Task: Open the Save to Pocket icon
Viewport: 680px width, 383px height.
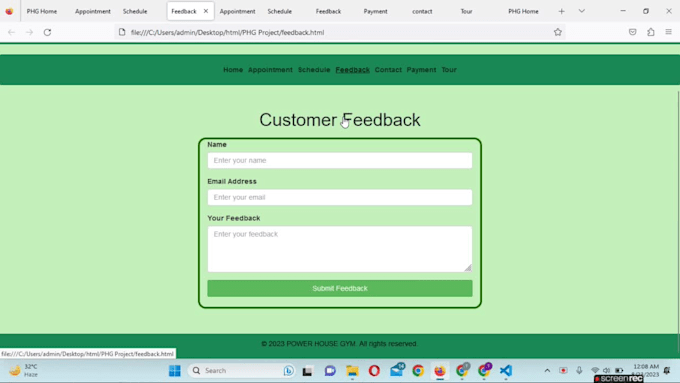Action: point(633,32)
